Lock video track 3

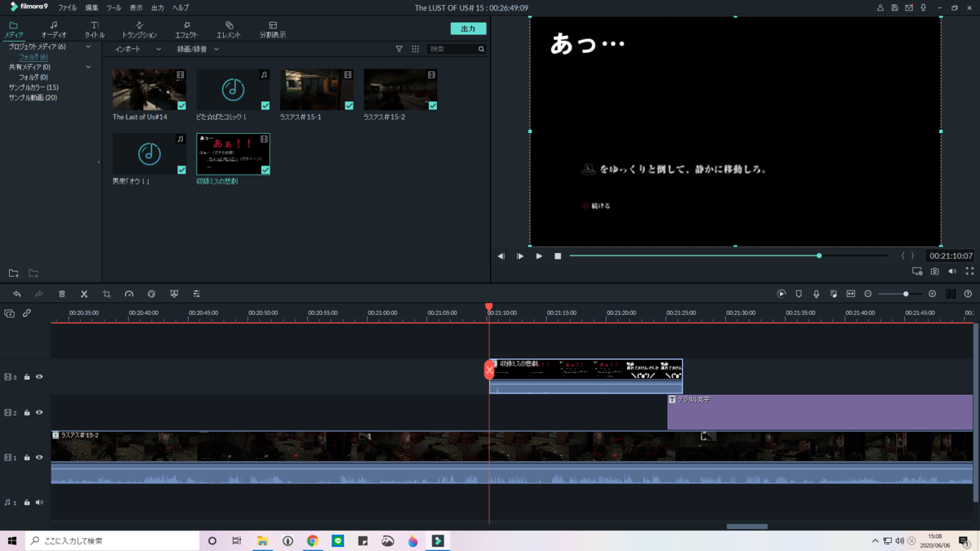27,377
